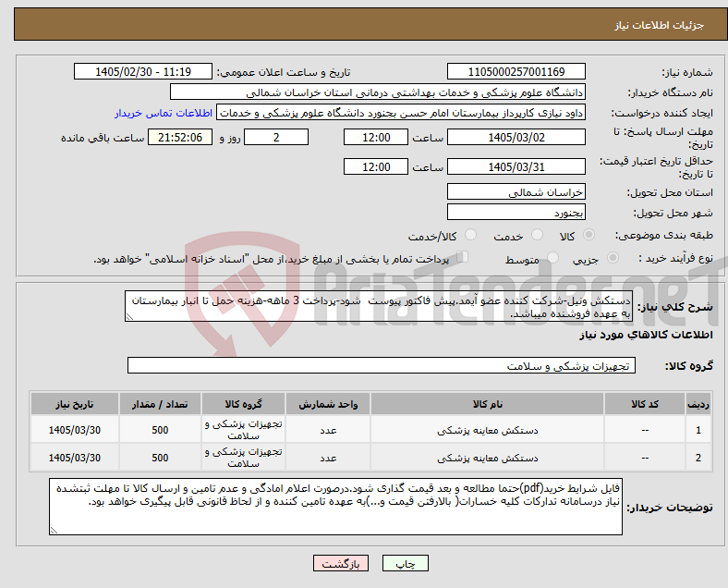728x588 pixels.
Task: Click the گروه کالا field تجهیزات پزشکی و سلامت
Action: [x=382, y=365]
